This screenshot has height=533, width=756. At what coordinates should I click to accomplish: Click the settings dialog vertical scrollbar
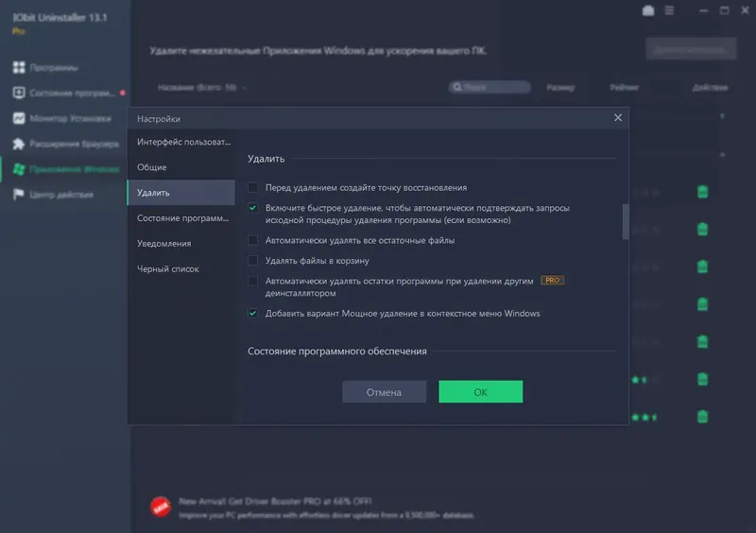coord(626,221)
